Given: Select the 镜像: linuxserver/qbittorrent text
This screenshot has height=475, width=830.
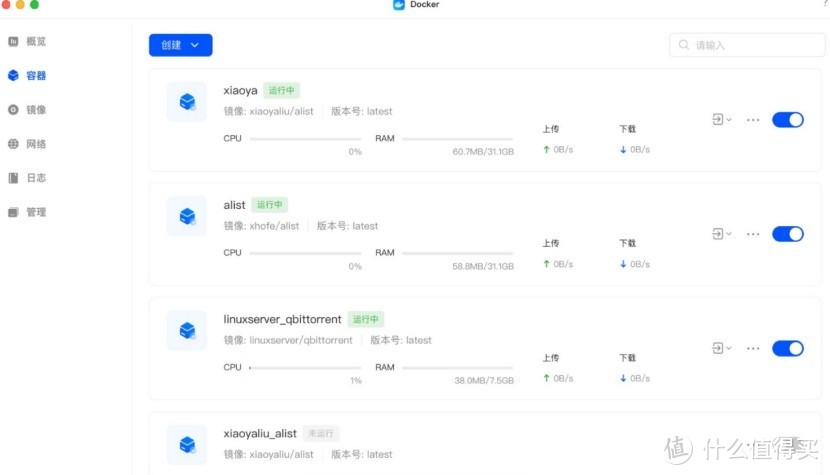Looking at the screenshot, I should [288, 340].
